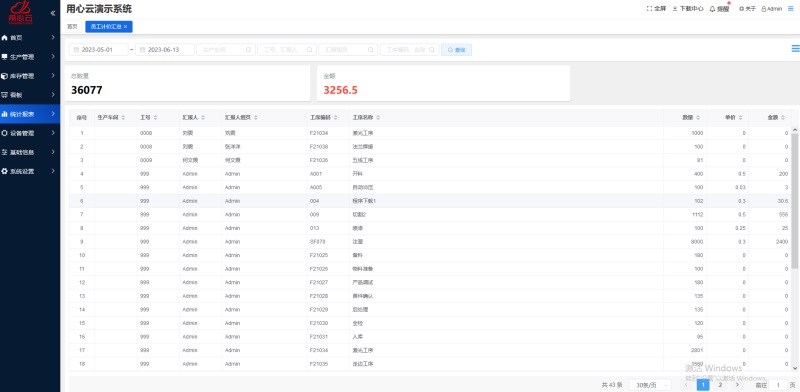Switch to the 首页 tab
Screen dimensions: 800x392
coord(72,27)
